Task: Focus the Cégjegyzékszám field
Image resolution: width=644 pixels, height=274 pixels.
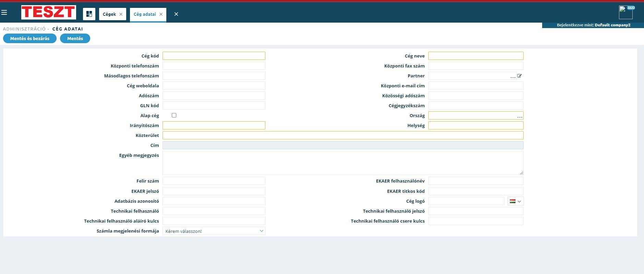Action: tap(476, 105)
